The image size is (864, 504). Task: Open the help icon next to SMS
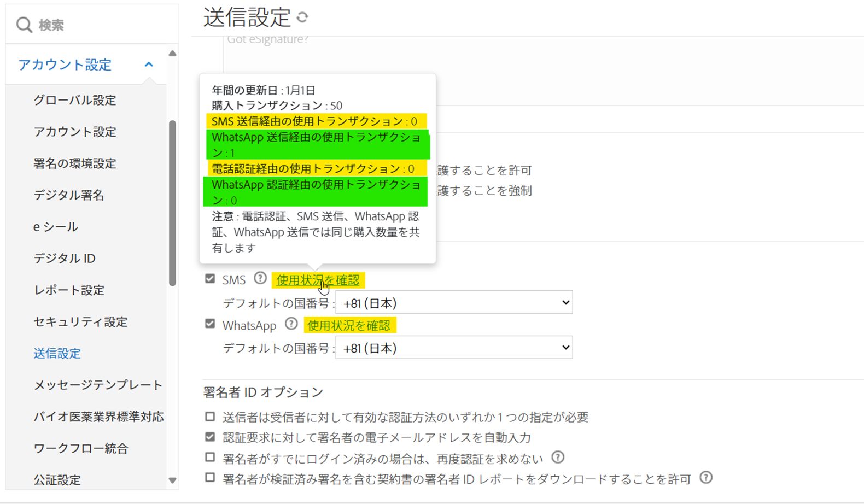[260, 278]
